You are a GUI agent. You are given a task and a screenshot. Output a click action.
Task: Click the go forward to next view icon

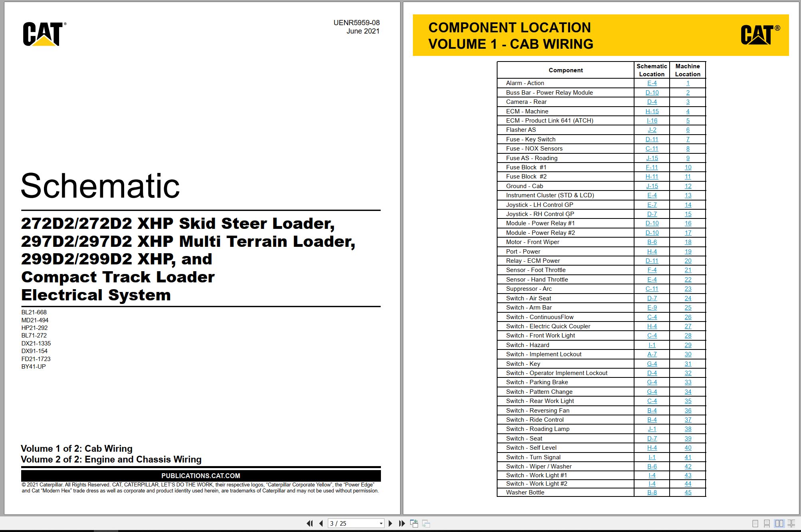(x=426, y=523)
